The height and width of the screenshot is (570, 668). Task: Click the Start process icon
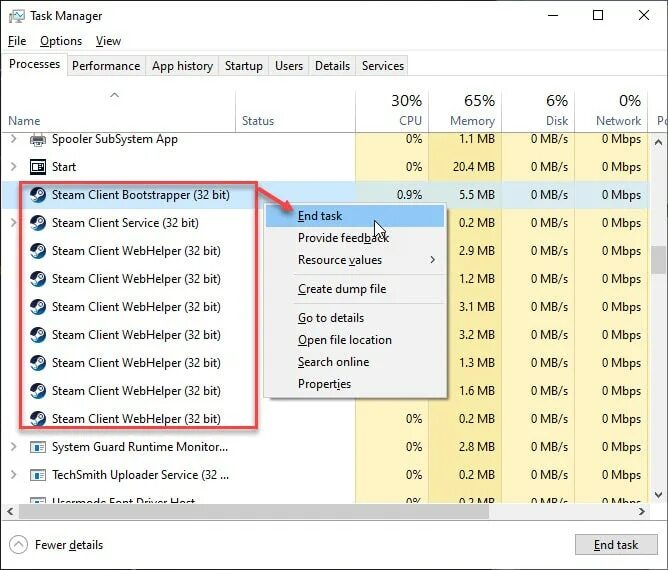[x=38, y=167]
